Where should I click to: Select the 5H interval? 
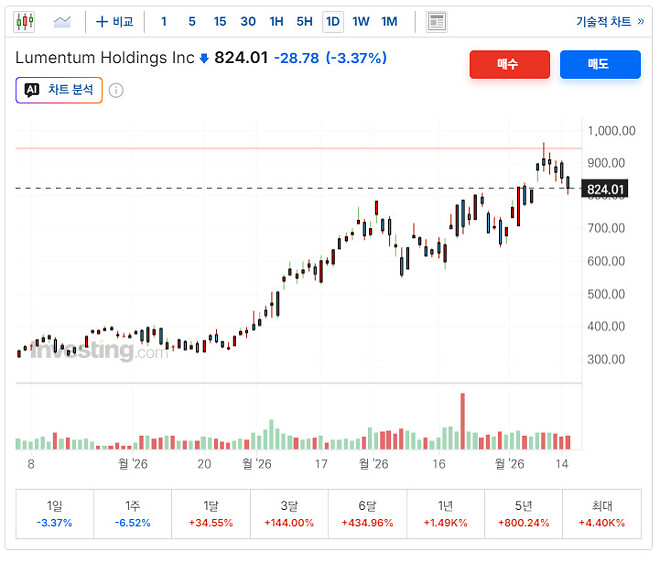point(304,21)
